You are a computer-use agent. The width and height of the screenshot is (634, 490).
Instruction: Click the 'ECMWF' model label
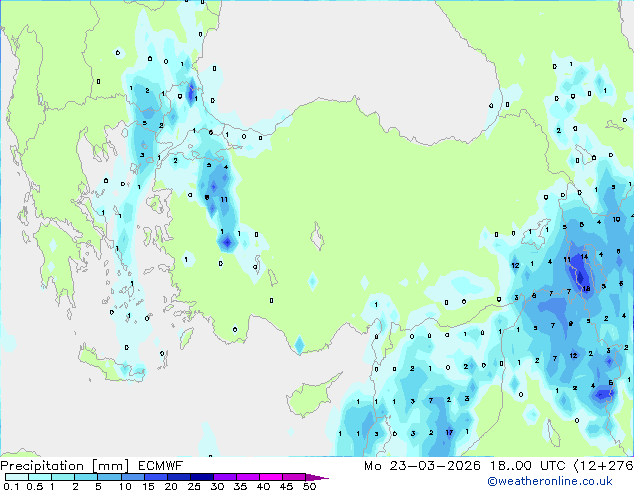point(161,466)
